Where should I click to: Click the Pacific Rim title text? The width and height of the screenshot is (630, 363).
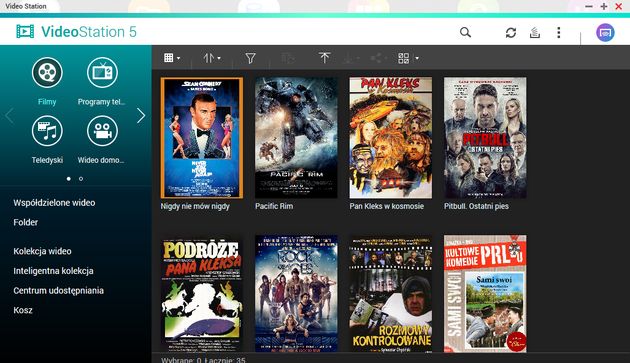coord(274,206)
